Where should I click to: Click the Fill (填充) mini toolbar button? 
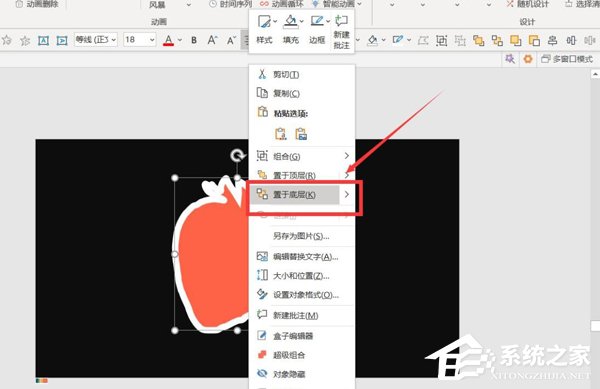pos(291,29)
